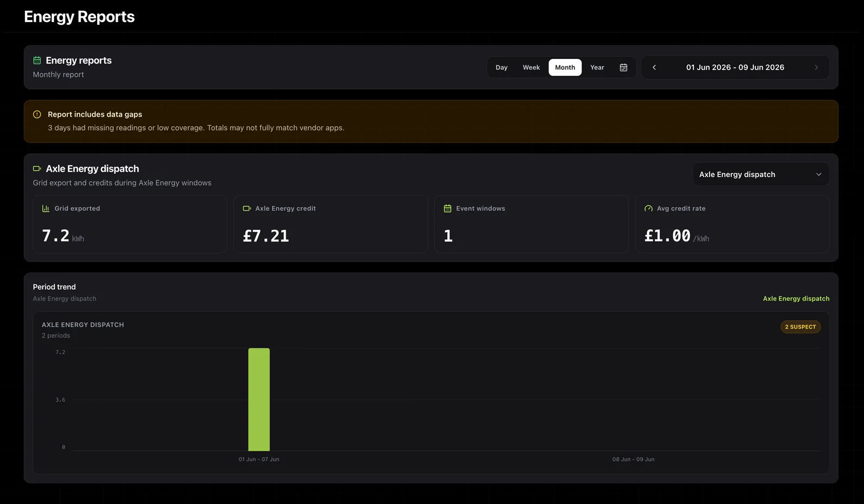
Task: Click the 2 SUSPECT badge
Action: [800, 327]
